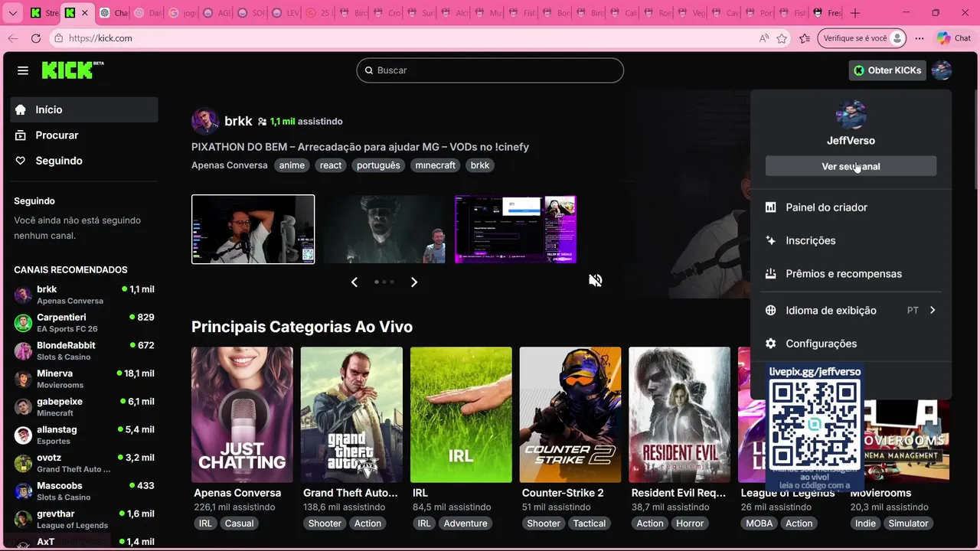The height and width of the screenshot is (551, 980).
Task: Click the anime tag
Action: 292,165
